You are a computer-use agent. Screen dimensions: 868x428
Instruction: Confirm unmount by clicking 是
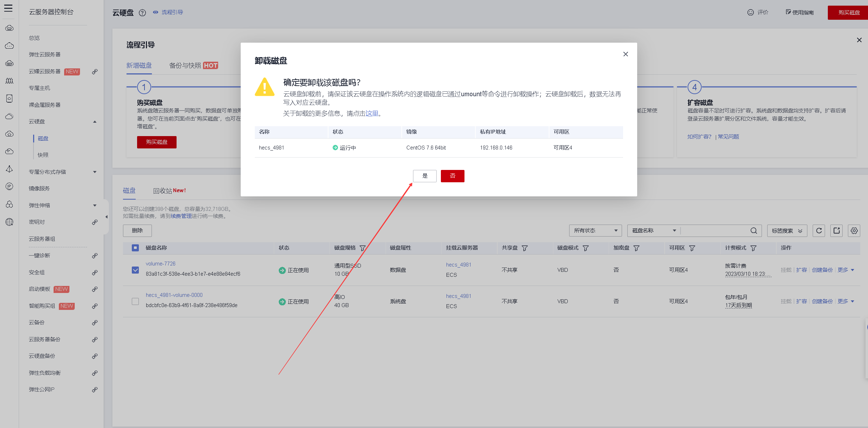click(425, 176)
